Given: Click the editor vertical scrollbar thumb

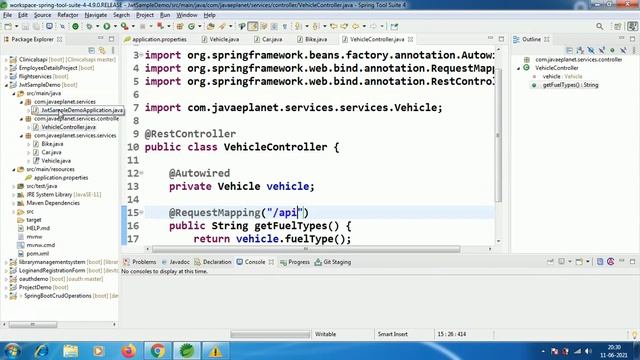Looking at the screenshot, I should click(498, 135).
